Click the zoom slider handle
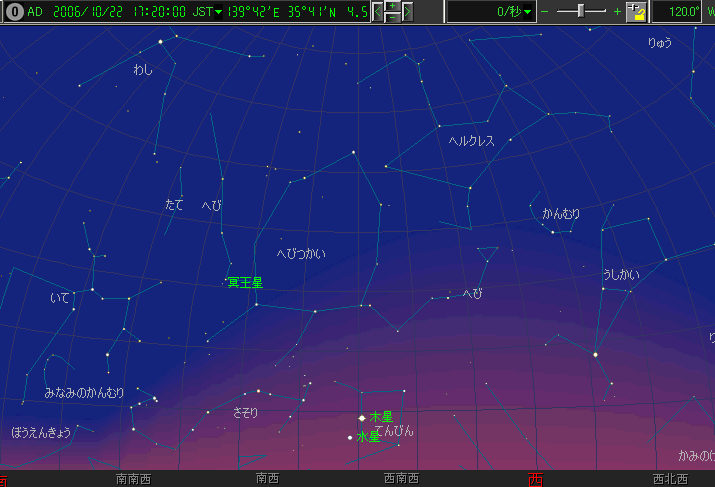Viewport: 715px width, 487px height. (x=581, y=11)
